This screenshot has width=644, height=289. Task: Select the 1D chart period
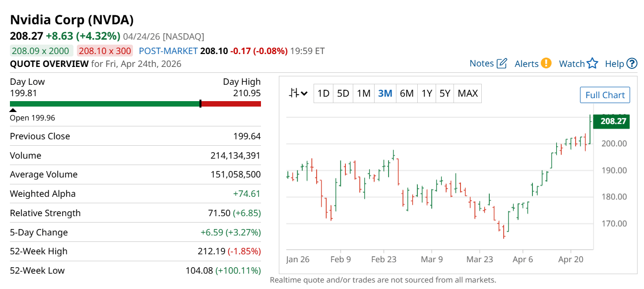(x=323, y=93)
